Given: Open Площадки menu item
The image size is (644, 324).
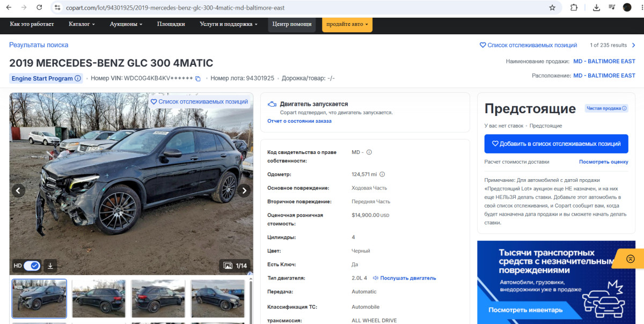Looking at the screenshot, I should [x=171, y=24].
